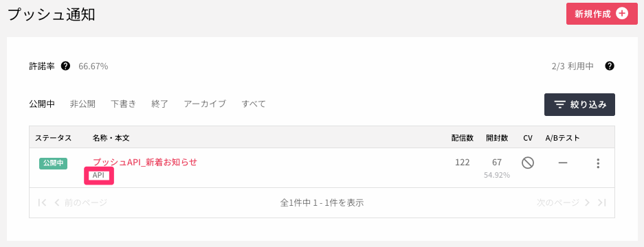Click the green 公開中 status badge
644x247 pixels.
(x=54, y=163)
